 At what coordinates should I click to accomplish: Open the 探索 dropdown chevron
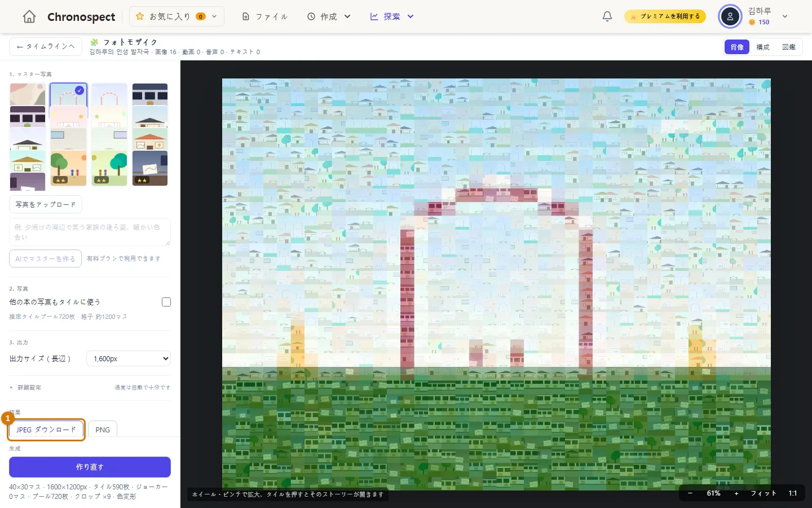411,17
